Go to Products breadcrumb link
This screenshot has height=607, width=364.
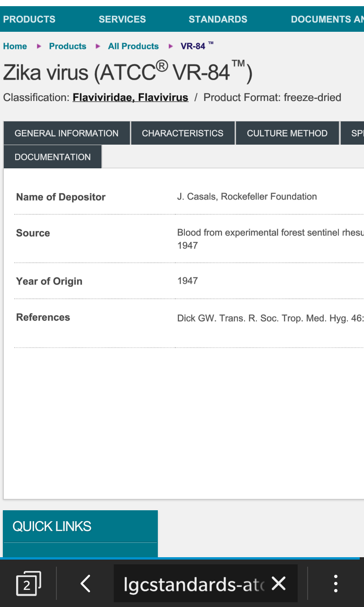coord(68,46)
